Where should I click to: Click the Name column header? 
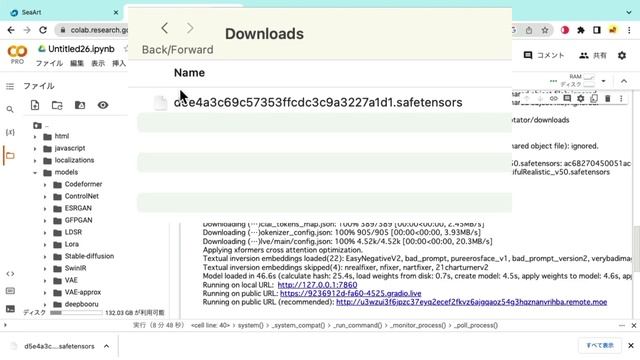(x=189, y=73)
